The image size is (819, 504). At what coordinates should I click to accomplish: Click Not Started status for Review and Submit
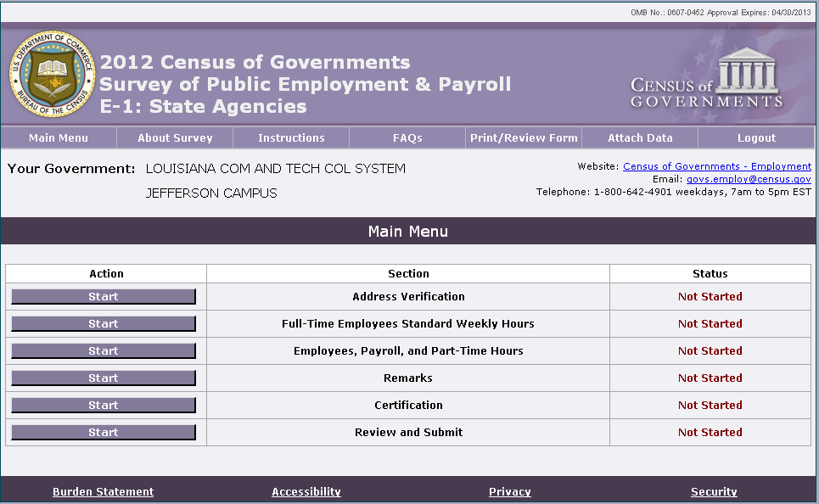pyautogui.click(x=710, y=433)
